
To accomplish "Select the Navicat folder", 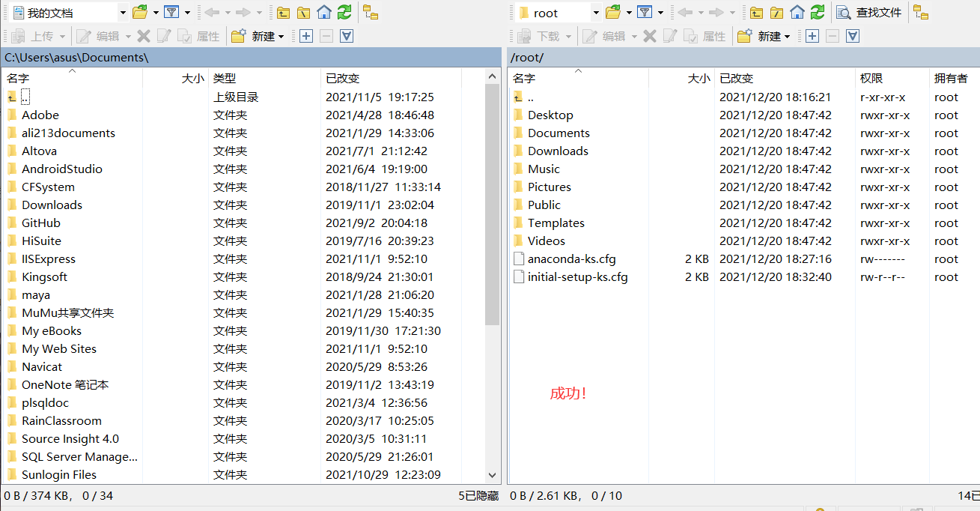I will [x=42, y=366].
